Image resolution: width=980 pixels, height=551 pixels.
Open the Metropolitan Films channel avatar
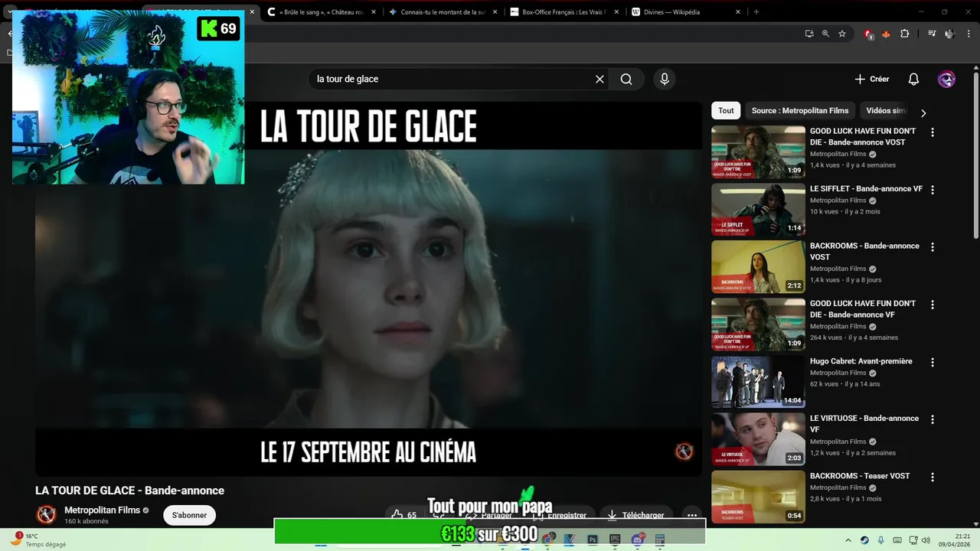tap(47, 515)
